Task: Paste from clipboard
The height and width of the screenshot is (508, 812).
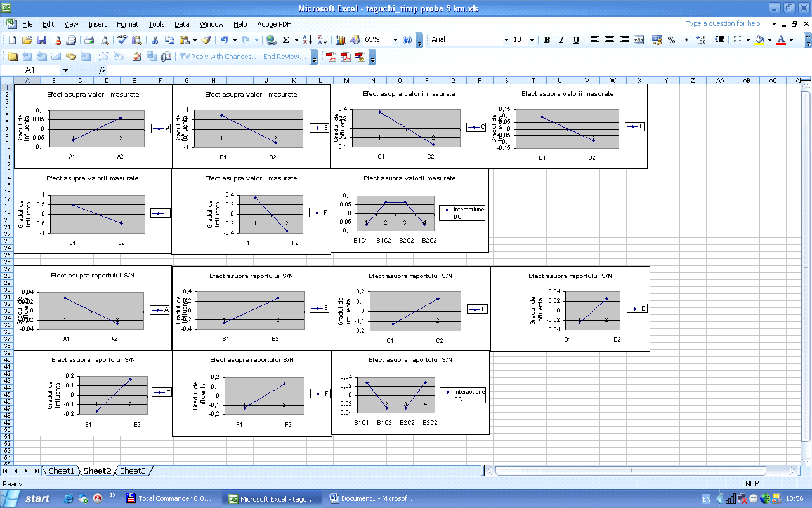Action: [183, 40]
